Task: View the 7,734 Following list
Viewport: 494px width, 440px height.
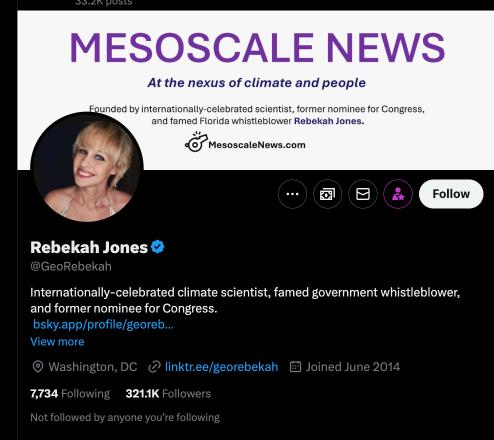Action: 70,394
